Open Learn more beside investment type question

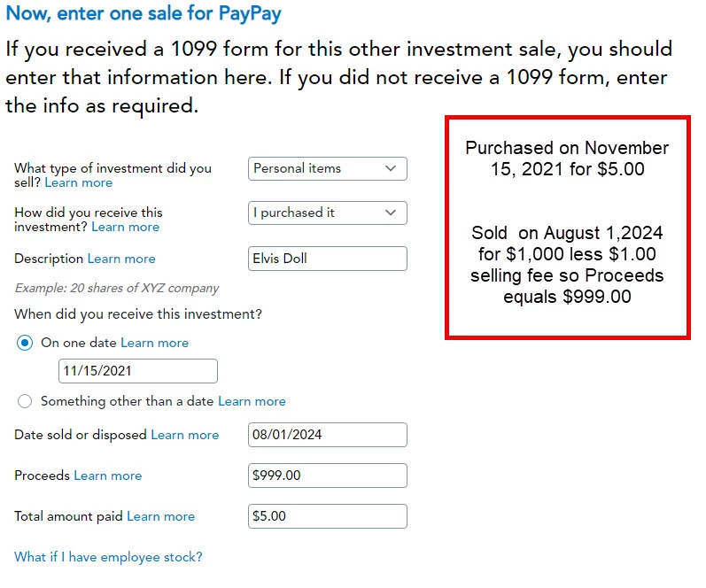coord(79,182)
